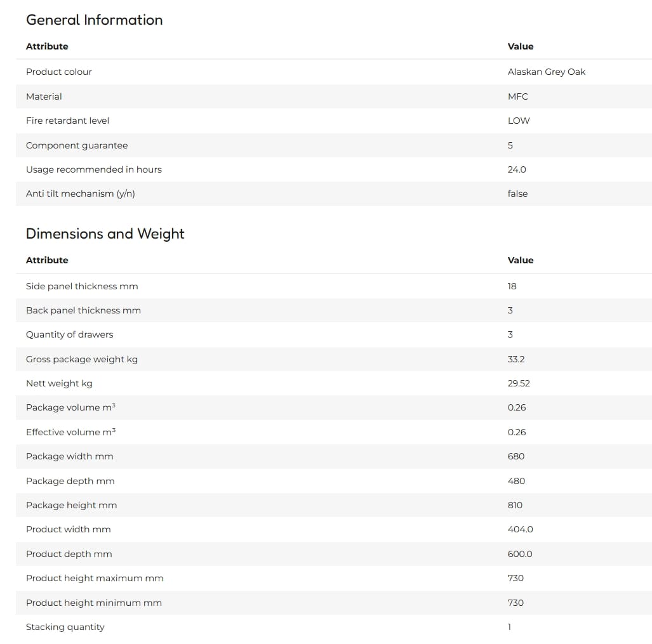Click Usage recommended in hours label
Viewport: 652px width, 644px height.
pyautogui.click(x=93, y=169)
